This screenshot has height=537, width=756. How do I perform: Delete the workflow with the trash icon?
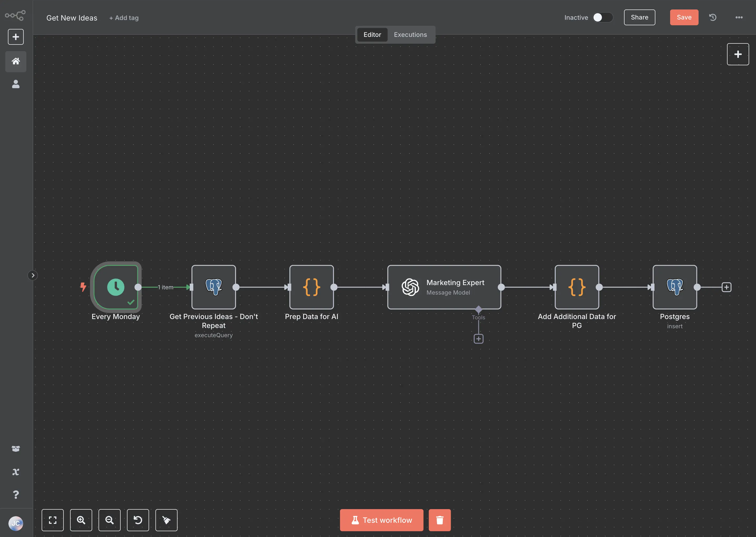[440, 520]
